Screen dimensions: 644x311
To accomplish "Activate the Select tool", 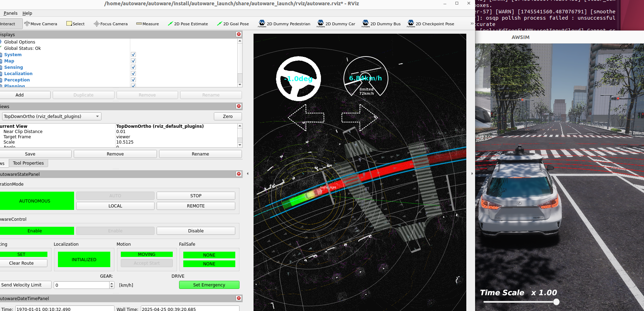I will [x=75, y=24].
